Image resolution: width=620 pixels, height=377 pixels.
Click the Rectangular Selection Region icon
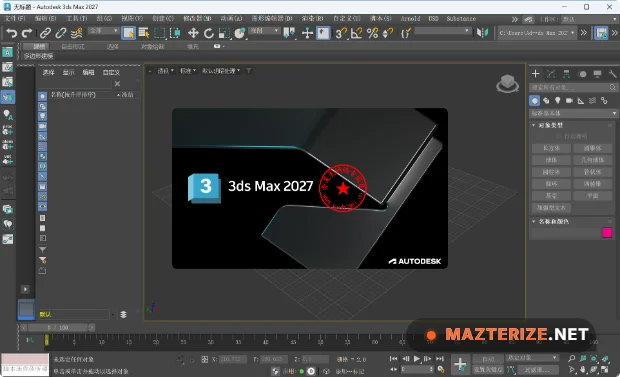point(159,33)
